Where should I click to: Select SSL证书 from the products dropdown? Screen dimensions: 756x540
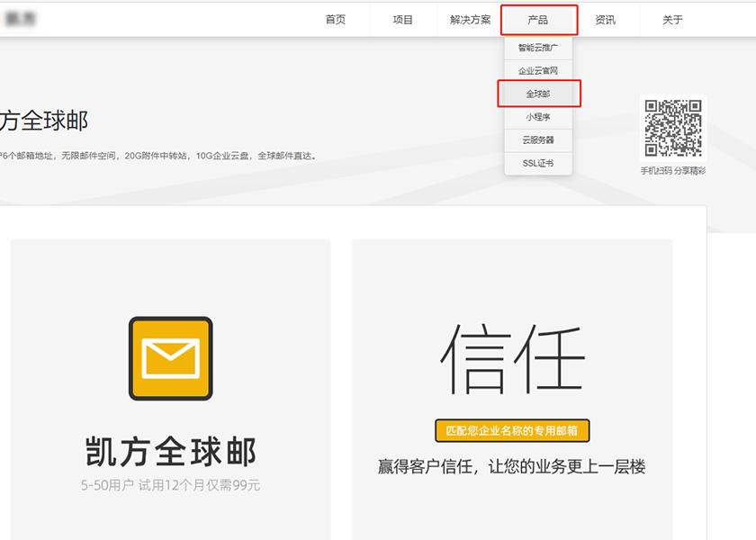click(537, 163)
